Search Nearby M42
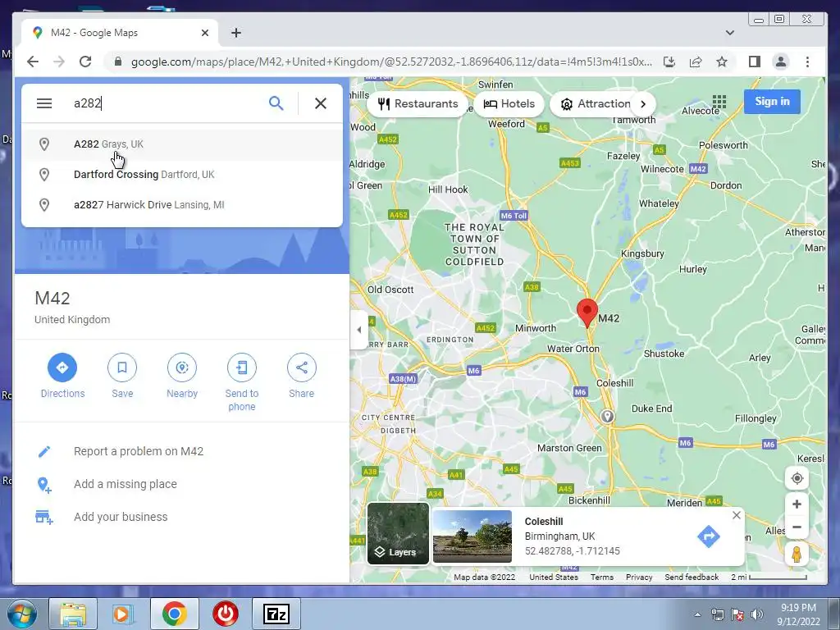Image resolution: width=840 pixels, height=630 pixels. (182, 376)
